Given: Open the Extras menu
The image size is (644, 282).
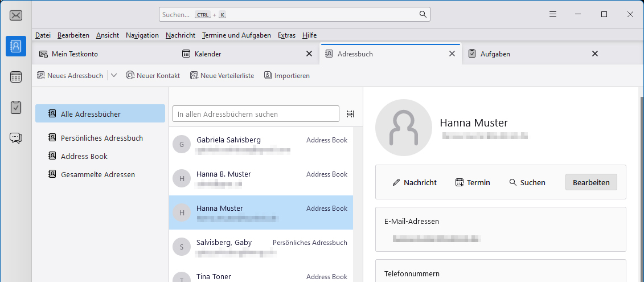Looking at the screenshot, I should click(x=286, y=35).
